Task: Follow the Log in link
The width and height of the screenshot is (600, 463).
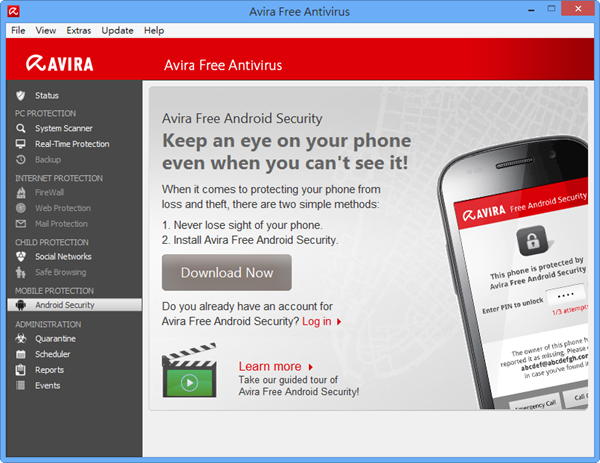Action: pos(316,321)
